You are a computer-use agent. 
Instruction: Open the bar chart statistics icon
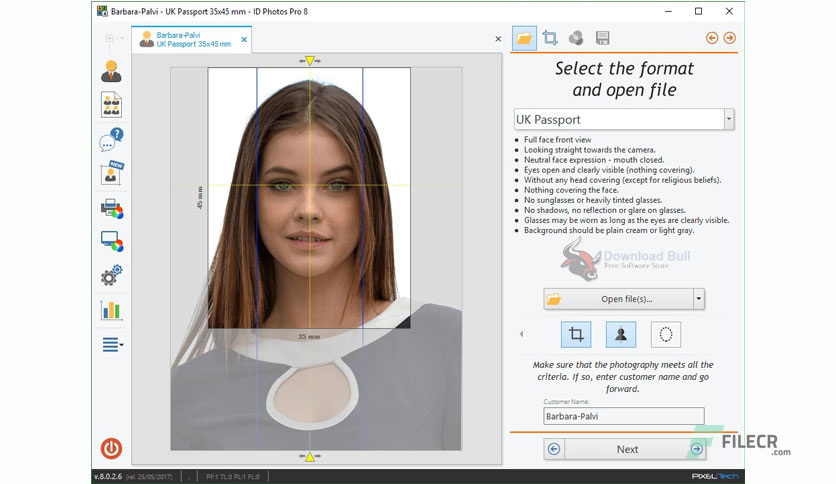pyautogui.click(x=111, y=310)
